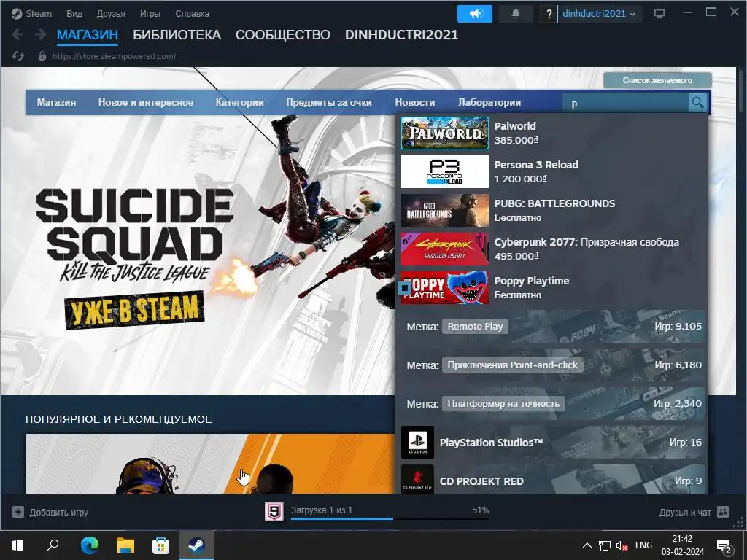The width and height of the screenshot is (747, 560).
Task: Click the Список желаемого button
Action: click(x=657, y=80)
